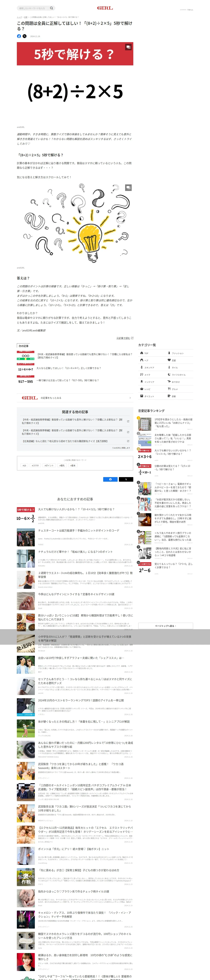Click external link icon beside 北海道編 article
210x980 pixels.
[128, 441]
